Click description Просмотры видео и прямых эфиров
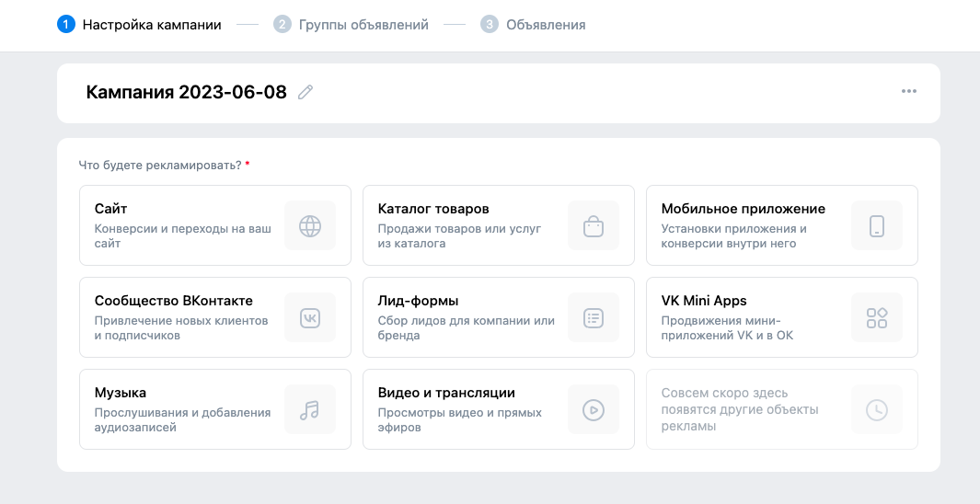 click(x=459, y=420)
